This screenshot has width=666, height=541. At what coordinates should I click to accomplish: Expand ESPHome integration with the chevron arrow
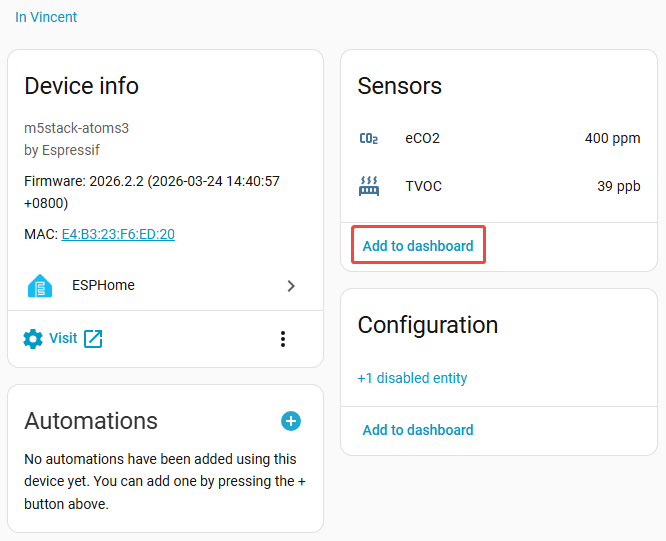[x=291, y=286]
